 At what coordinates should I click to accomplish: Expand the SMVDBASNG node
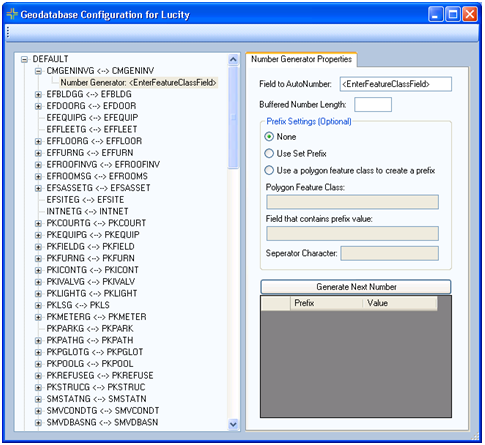pyautogui.click(x=38, y=423)
